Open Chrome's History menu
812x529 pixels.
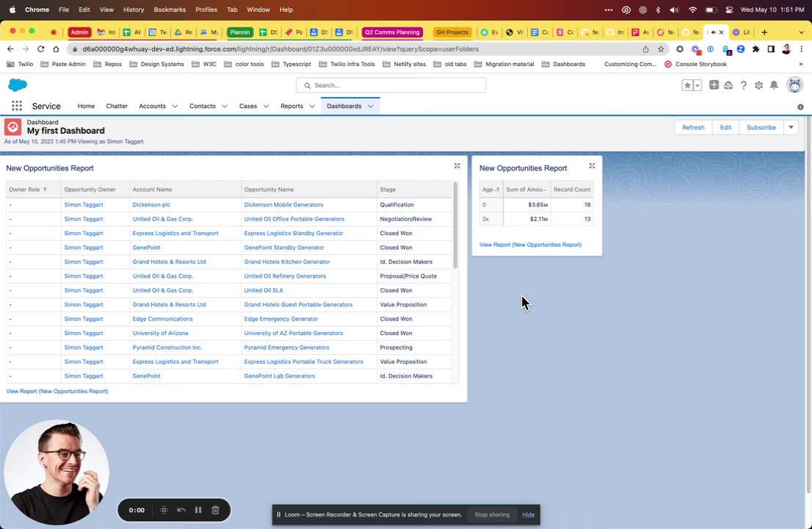tap(134, 10)
